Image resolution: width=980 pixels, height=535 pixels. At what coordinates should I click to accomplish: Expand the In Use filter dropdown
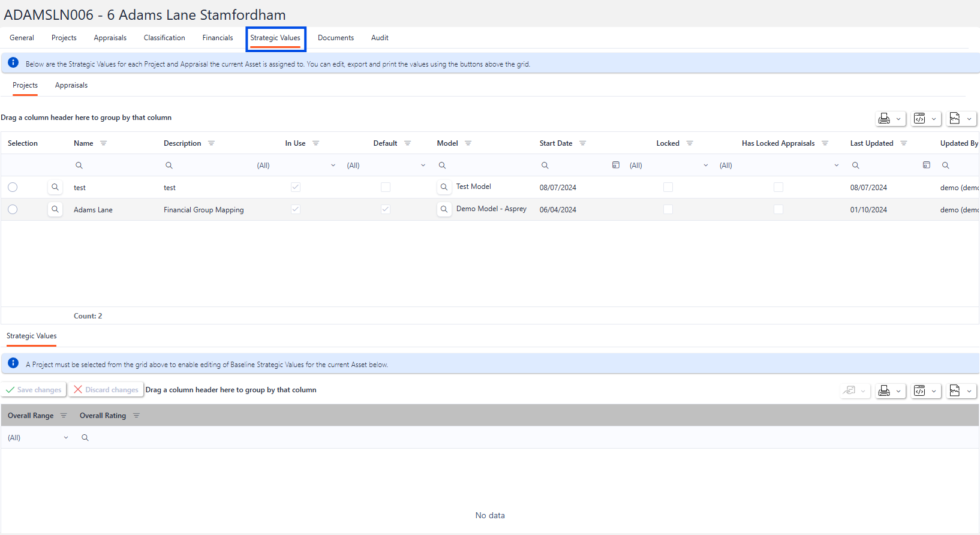tap(333, 166)
